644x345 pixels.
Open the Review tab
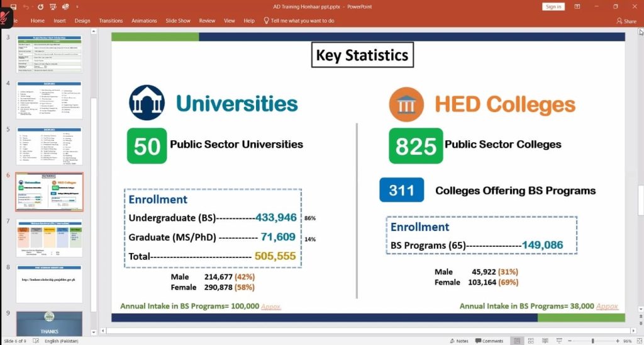207,21
